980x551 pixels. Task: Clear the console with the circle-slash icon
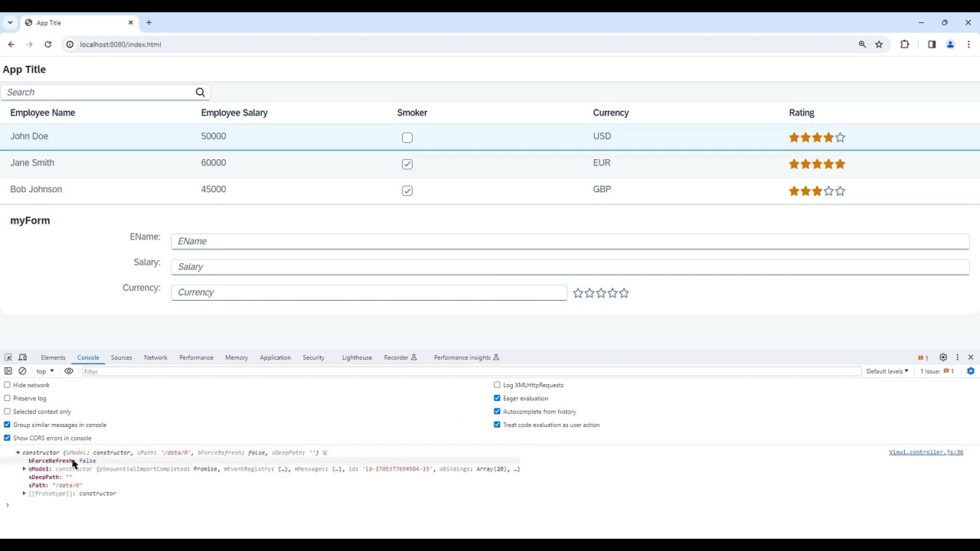pos(22,371)
